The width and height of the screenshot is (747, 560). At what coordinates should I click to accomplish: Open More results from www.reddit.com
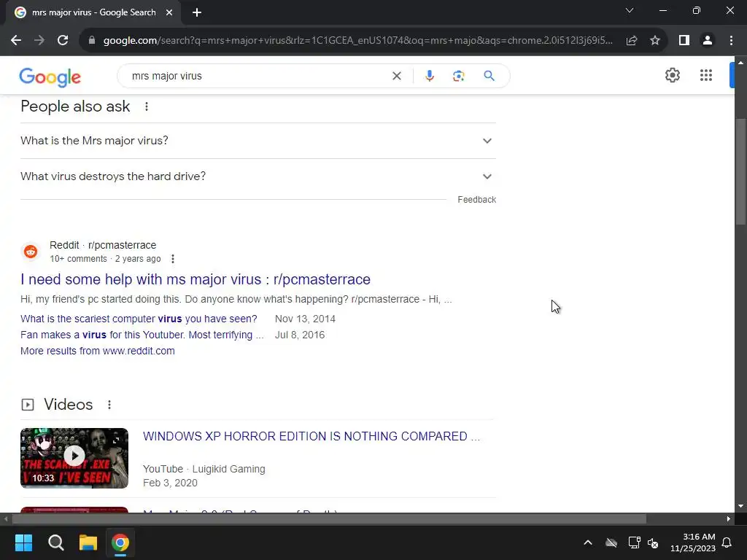click(x=98, y=351)
